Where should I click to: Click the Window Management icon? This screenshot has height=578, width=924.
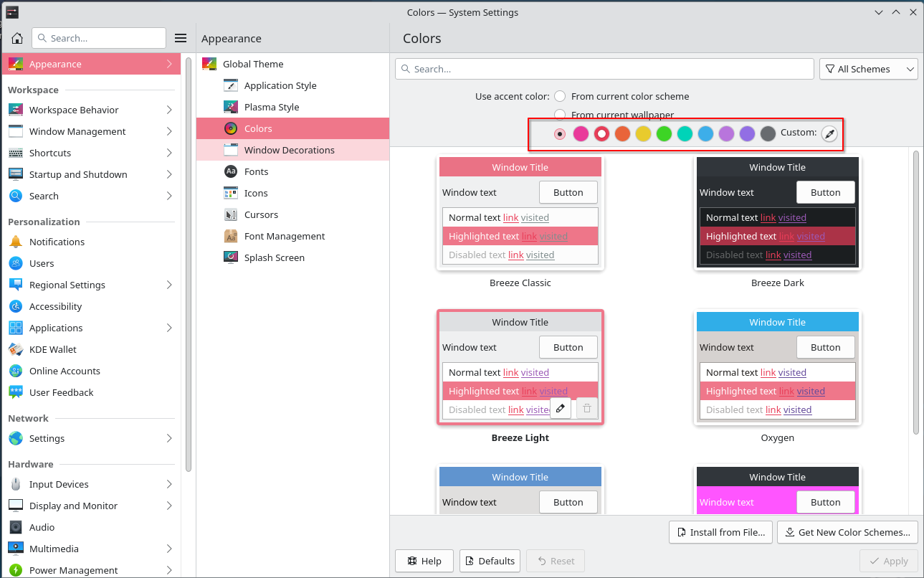tap(16, 131)
